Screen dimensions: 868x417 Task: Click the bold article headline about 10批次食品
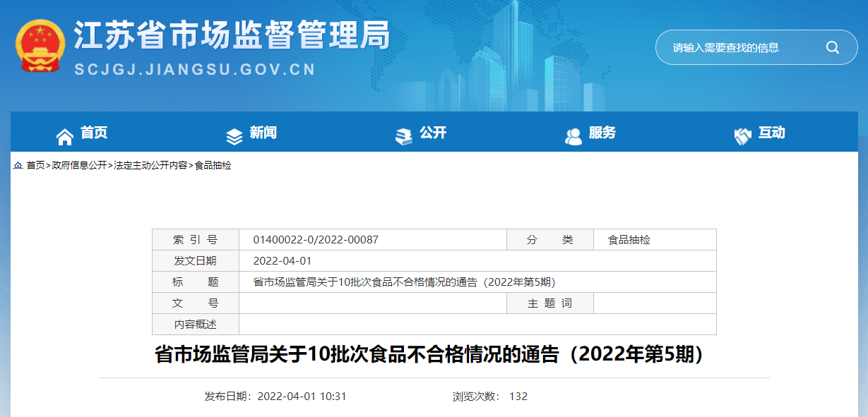click(x=431, y=354)
